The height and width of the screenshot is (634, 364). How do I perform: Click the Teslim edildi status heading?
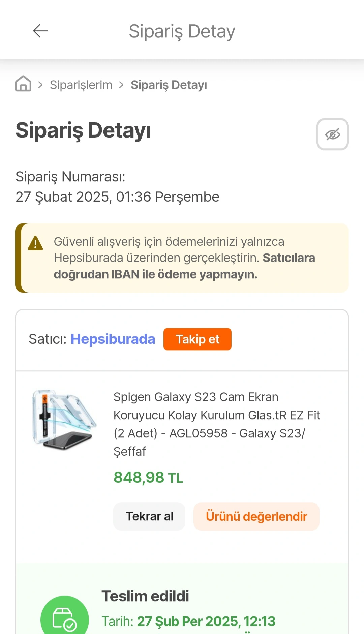(145, 596)
